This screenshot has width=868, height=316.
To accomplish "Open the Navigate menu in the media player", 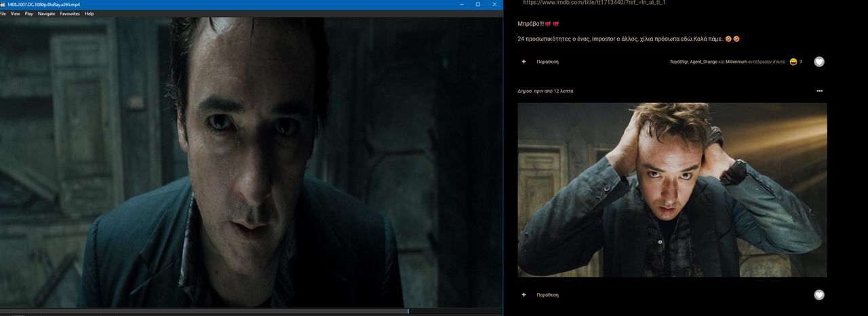I will (x=47, y=14).
